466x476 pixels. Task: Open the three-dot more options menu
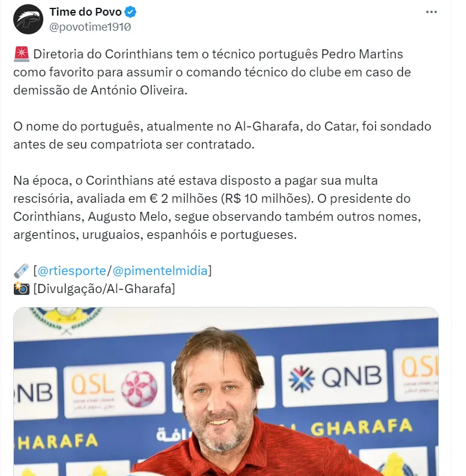pyautogui.click(x=431, y=12)
